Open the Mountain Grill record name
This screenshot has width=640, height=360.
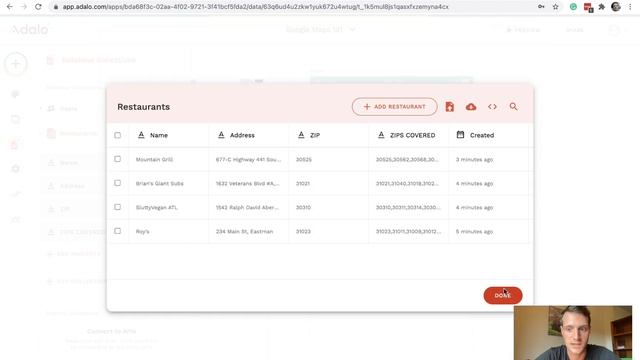point(154,160)
